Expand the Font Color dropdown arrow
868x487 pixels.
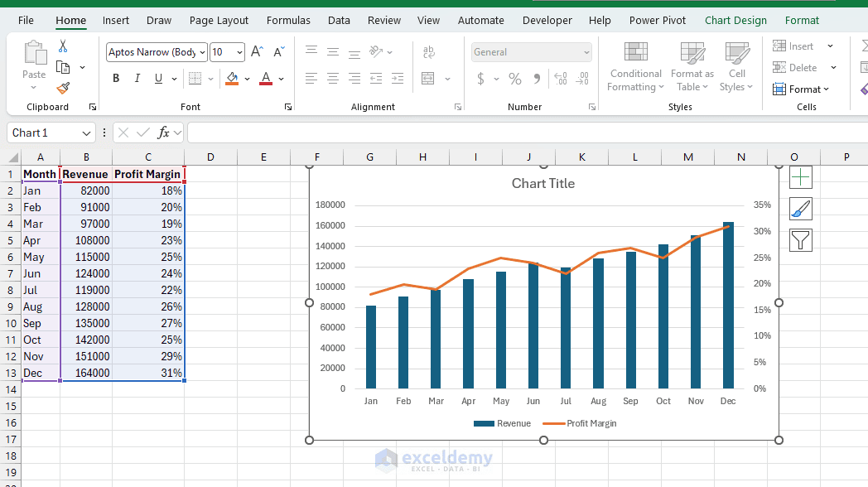point(282,79)
